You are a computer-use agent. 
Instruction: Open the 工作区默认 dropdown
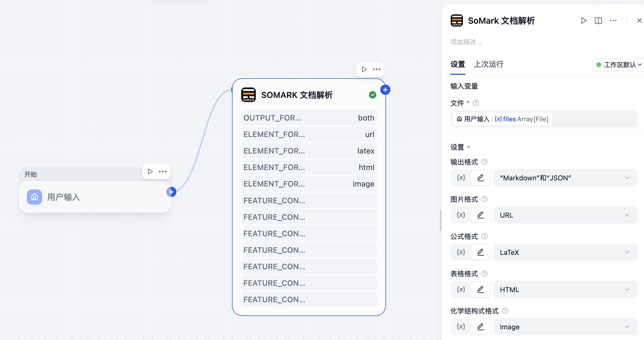(x=619, y=65)
